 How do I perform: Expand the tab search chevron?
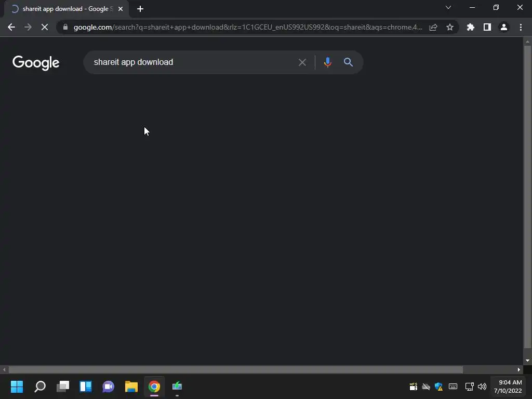pyautogui.click(x=448, y=7)
